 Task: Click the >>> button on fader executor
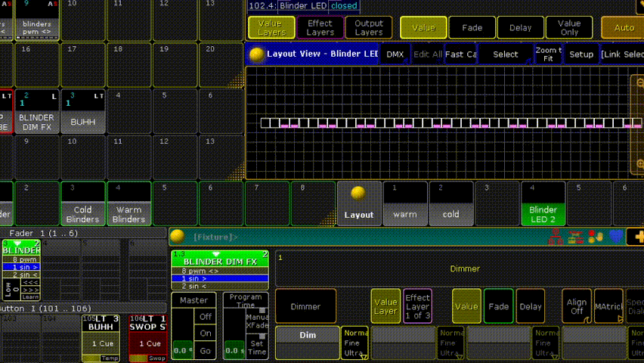coord(30,290)
